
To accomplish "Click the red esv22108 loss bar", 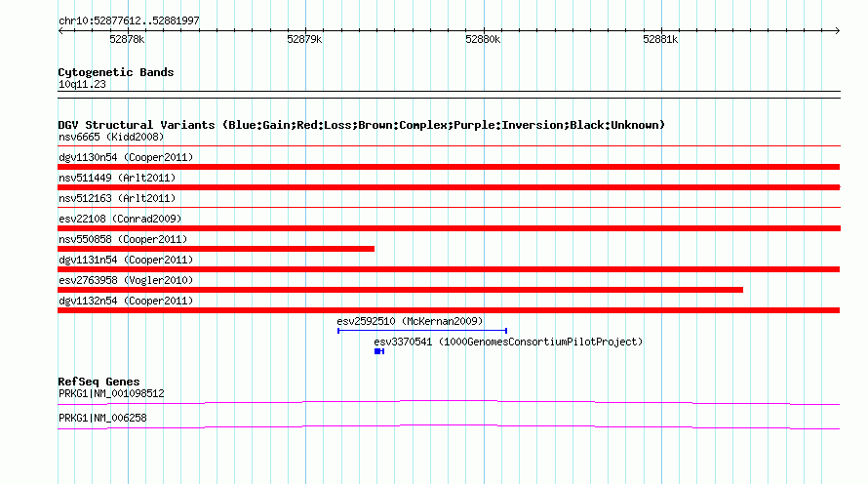I will tap(449, 228).
